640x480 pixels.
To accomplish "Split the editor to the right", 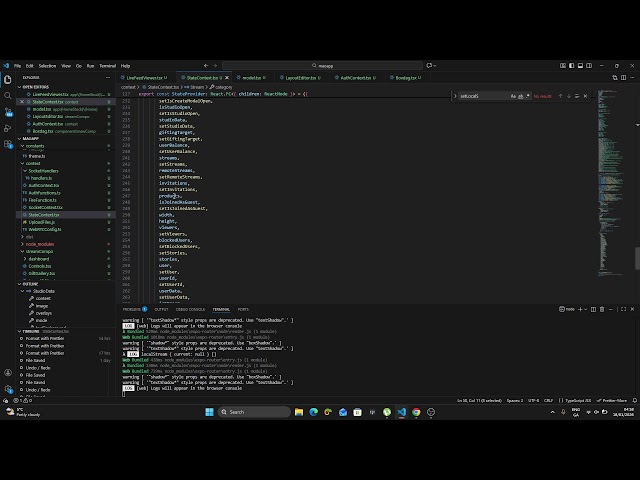I will [x=623, y=78].
